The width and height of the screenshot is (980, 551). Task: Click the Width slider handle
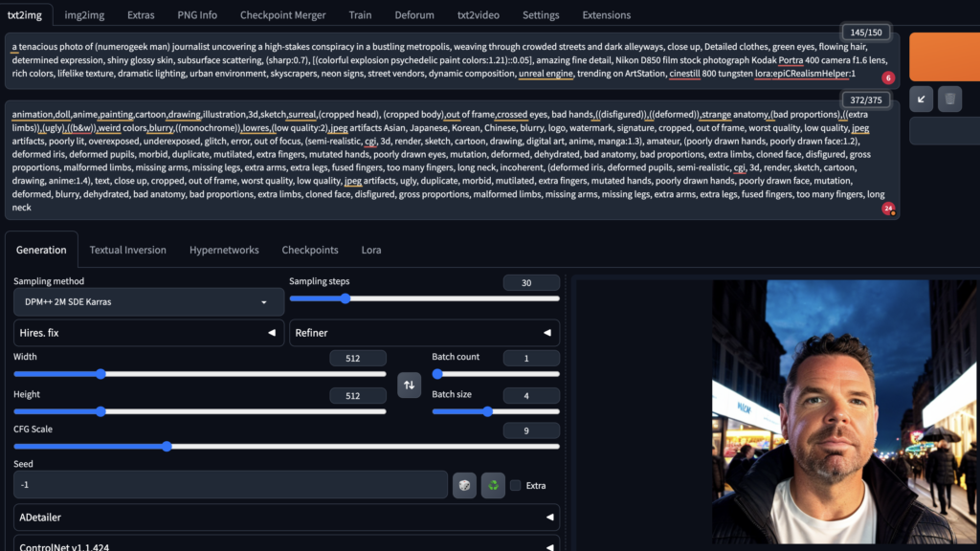pos(100,374)
